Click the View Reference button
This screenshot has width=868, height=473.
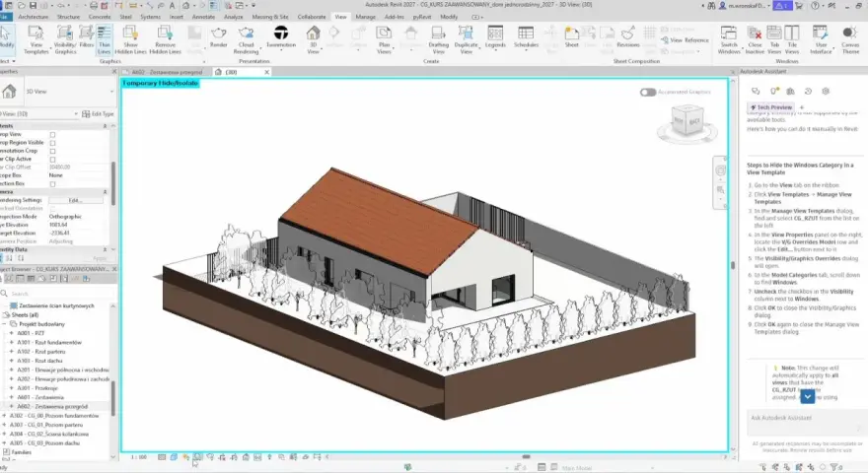pyautogui.click(x=685, y=39)
